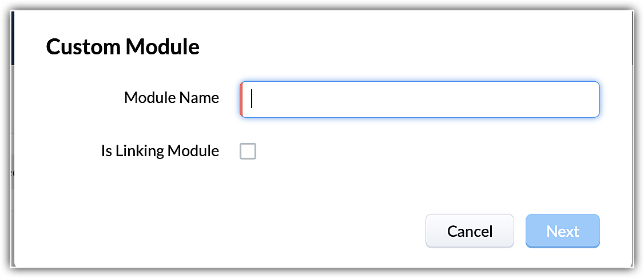Click the Custom Module dialog title

(x=123, y=46)
